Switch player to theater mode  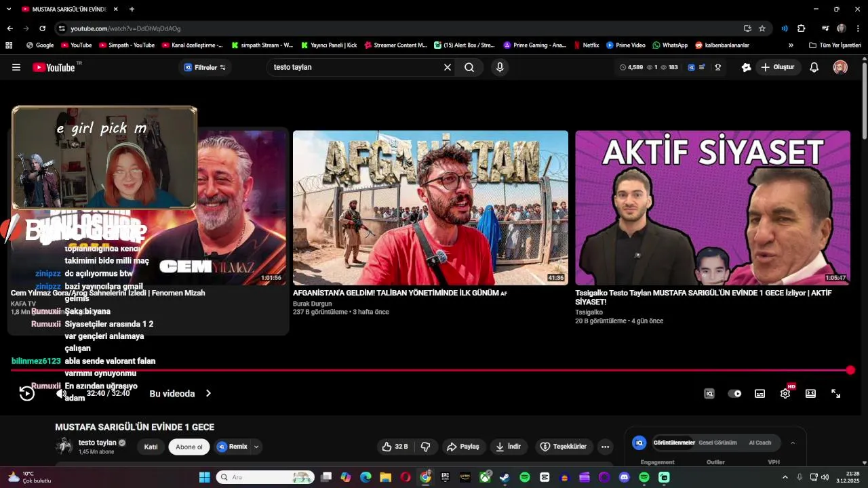point(810,393)
